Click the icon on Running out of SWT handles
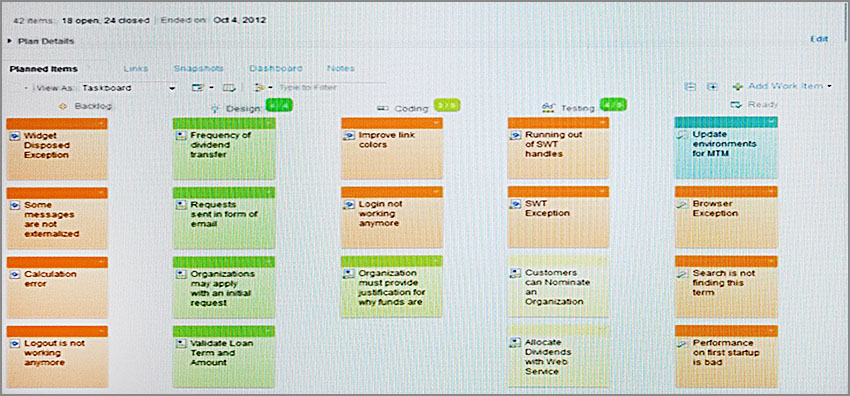Image resolution: width=850 pixels, height=396 pixels. coord(516,135)
